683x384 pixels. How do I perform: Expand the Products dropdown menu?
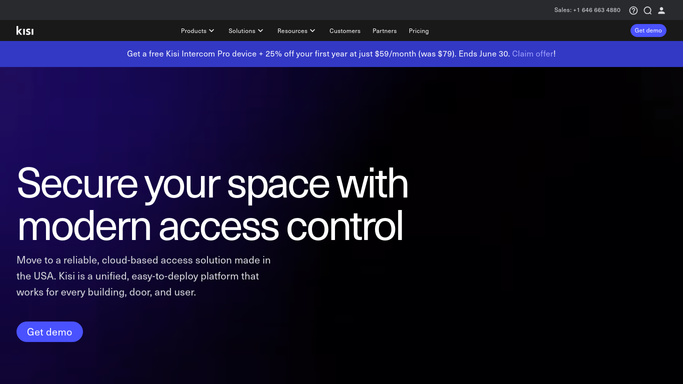[x=197, y=31]
